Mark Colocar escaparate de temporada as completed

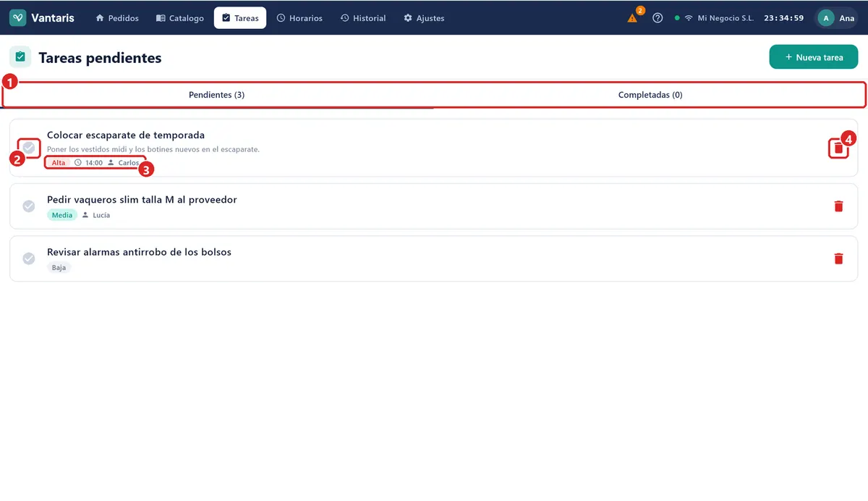click(29, 148)
